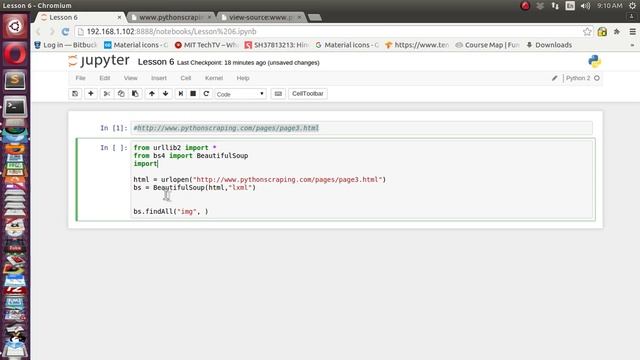Interrupt kernel with the stop icon
Viewport: 640px width, 360px height.
click(x=193, y=93)
